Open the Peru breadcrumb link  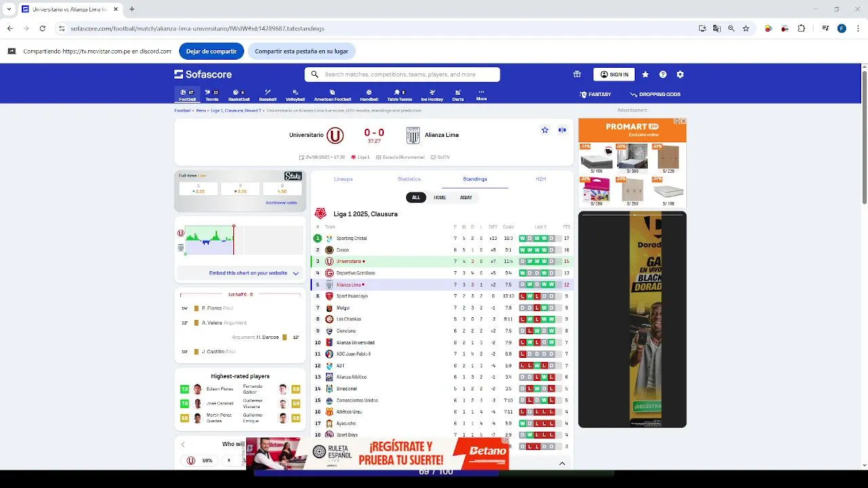tap(201, 110)
